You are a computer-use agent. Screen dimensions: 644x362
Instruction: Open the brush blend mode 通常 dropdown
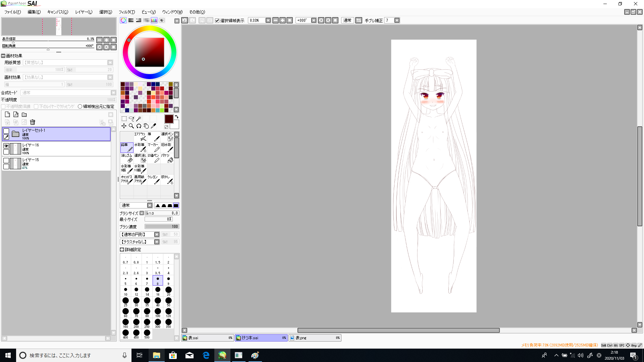[x=150, y=205]
